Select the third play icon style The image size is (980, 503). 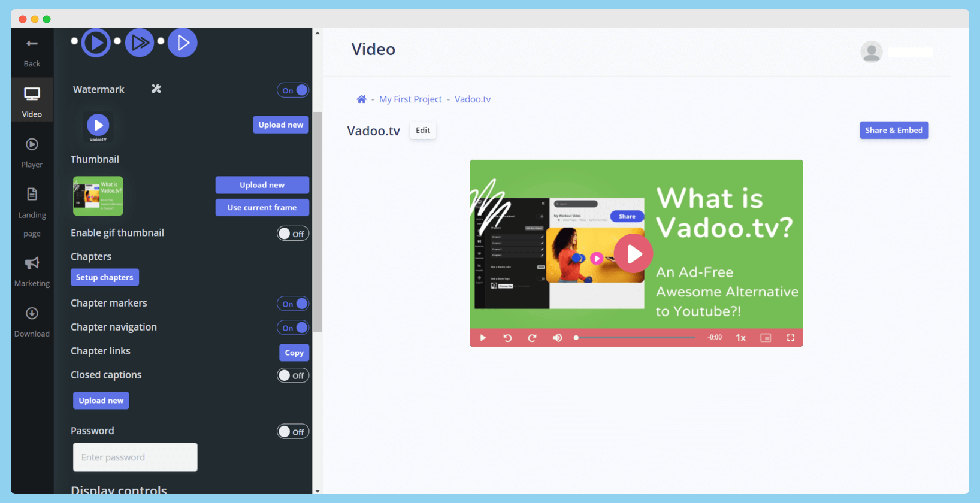183,43
